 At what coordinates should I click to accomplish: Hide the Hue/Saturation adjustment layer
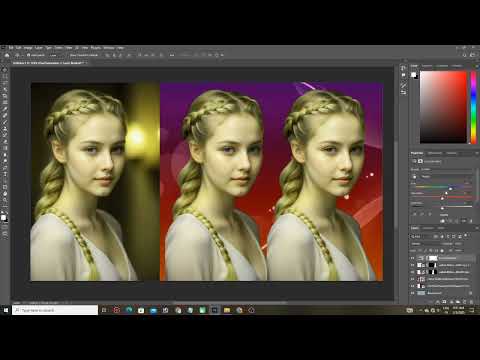[413, 258]
